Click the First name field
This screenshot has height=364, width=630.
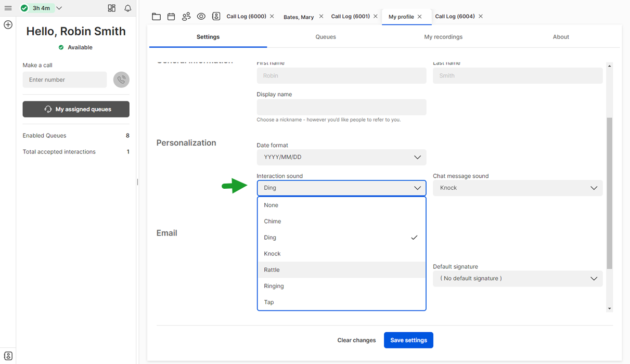[x=341, y=75]
